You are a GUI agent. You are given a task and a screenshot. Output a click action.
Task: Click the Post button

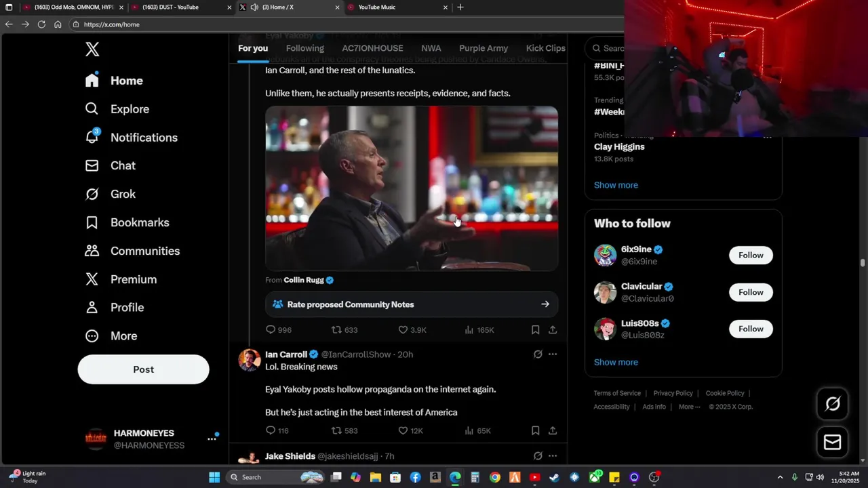pos(144,369)
